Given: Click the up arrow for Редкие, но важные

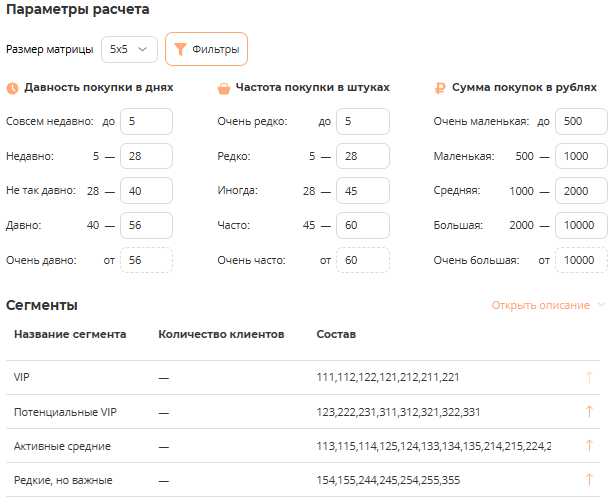Looking at the screenshot, I should click(x=589, y=480).
